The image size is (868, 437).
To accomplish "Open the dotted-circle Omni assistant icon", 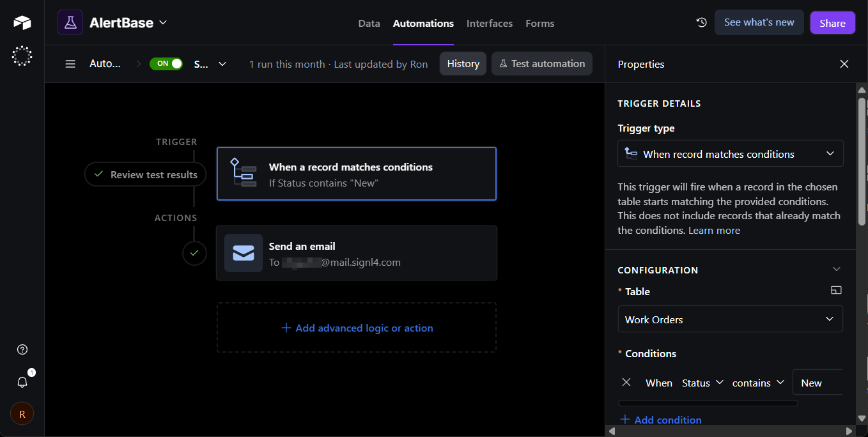I will click(22, 56).
